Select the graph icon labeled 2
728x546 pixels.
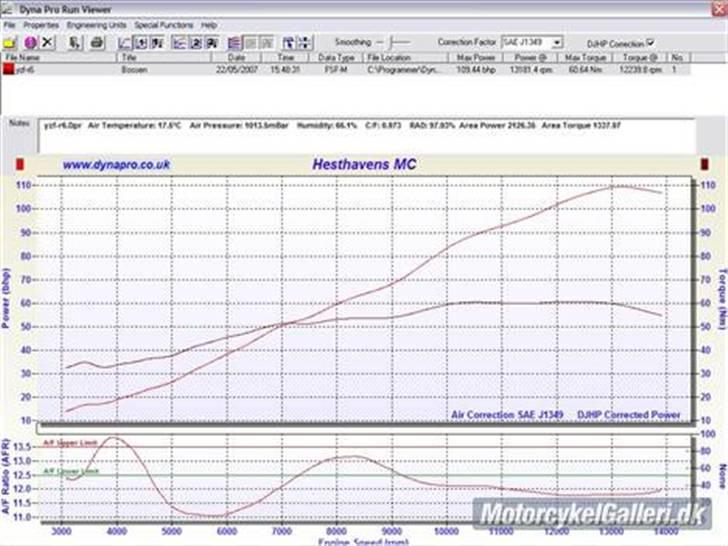195,43
